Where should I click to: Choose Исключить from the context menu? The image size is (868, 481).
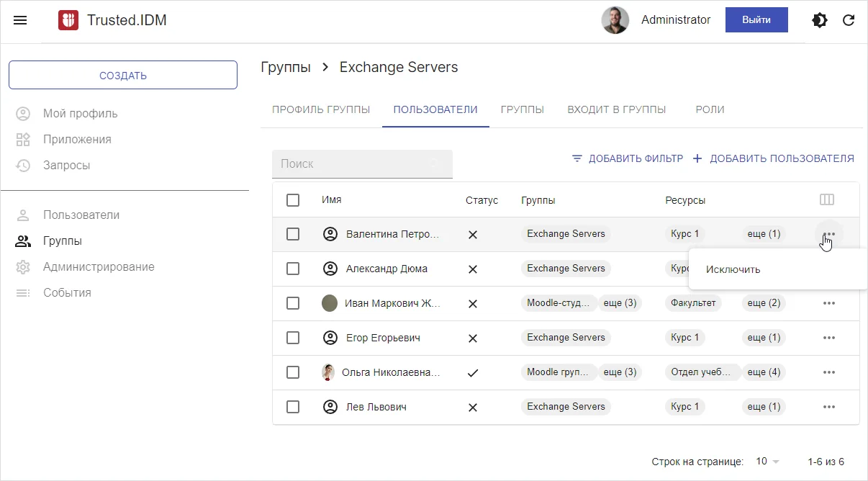[733, 269]
